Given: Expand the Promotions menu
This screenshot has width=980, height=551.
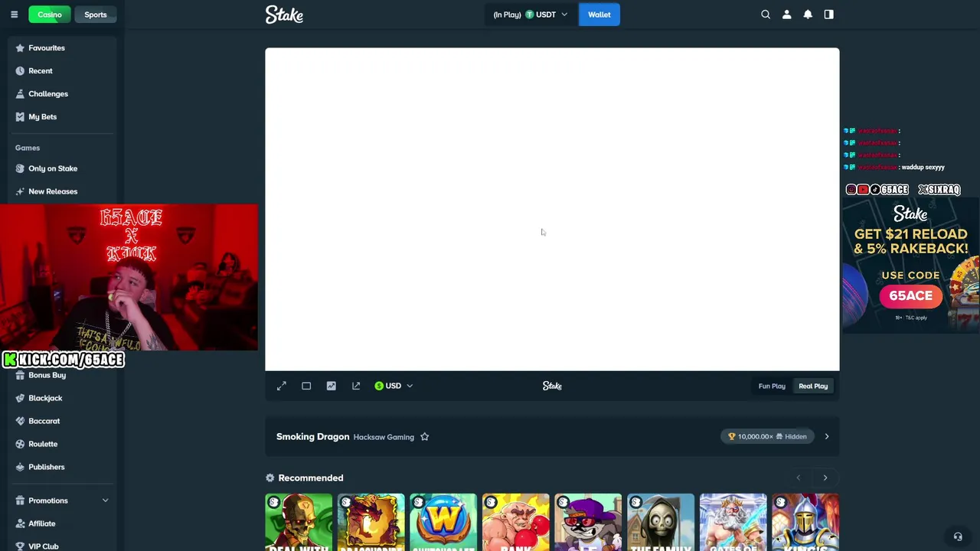Looking at the screenshot, I should (x=62, y=500).
